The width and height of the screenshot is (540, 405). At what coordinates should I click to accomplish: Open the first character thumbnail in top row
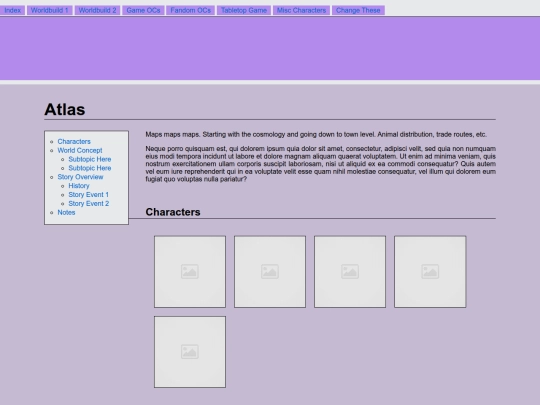tap(190, 272)
